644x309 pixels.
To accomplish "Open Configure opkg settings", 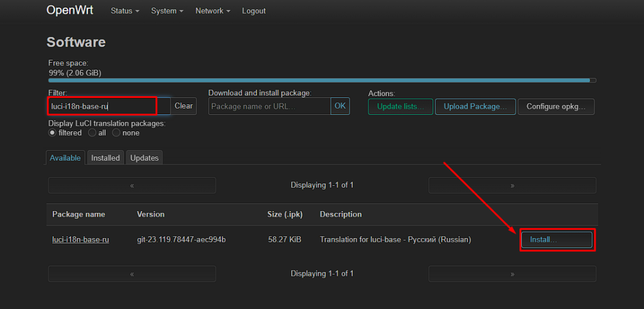I will click(556, 107).
